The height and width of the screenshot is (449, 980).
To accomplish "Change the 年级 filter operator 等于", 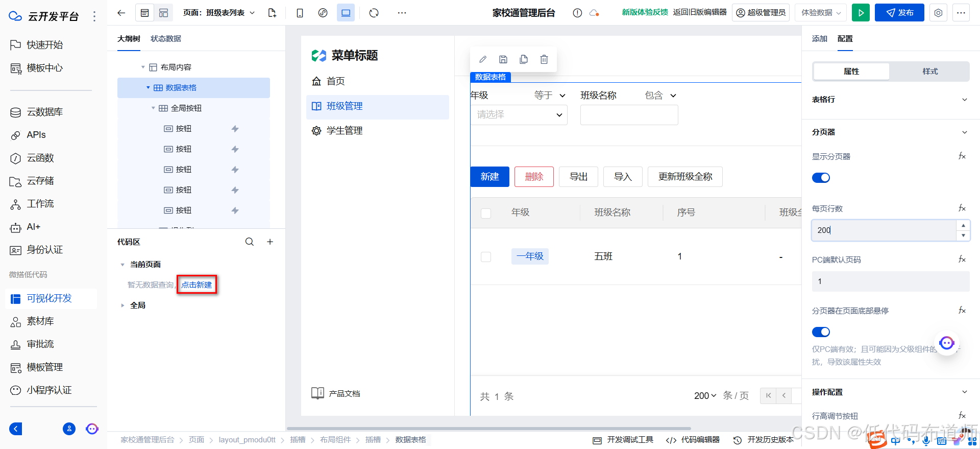I will [550, 96].
